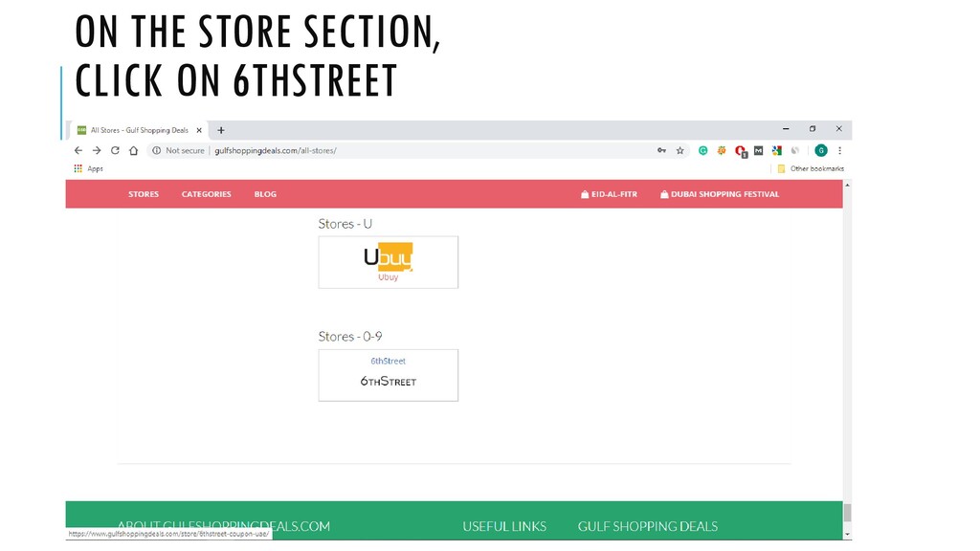Click the USEFUL LINKS footer heading

pos(504,527)
